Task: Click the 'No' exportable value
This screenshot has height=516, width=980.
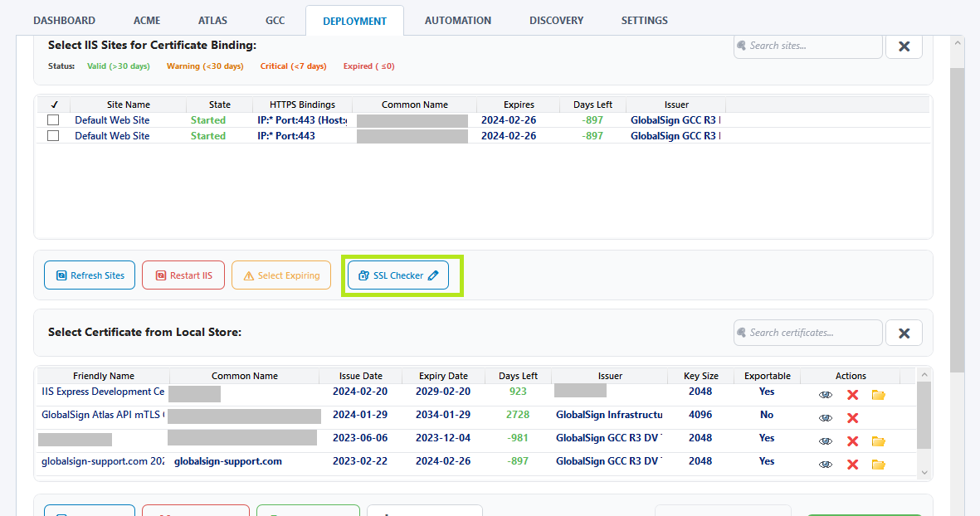Action: [x=767, y=415]
